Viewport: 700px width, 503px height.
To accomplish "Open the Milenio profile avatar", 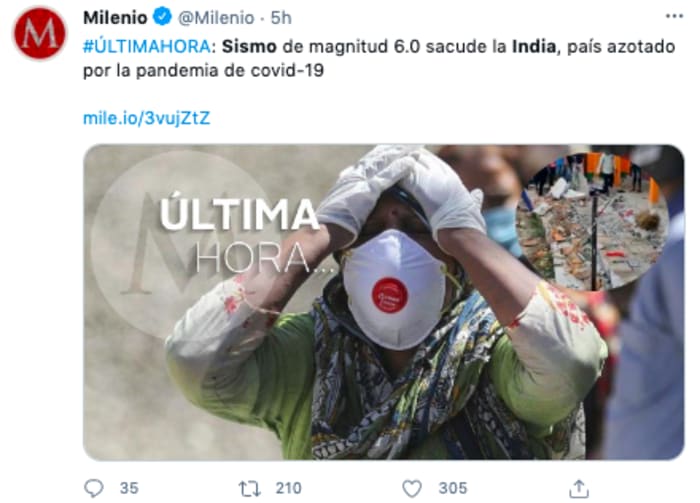I will (x=40, y=33).
